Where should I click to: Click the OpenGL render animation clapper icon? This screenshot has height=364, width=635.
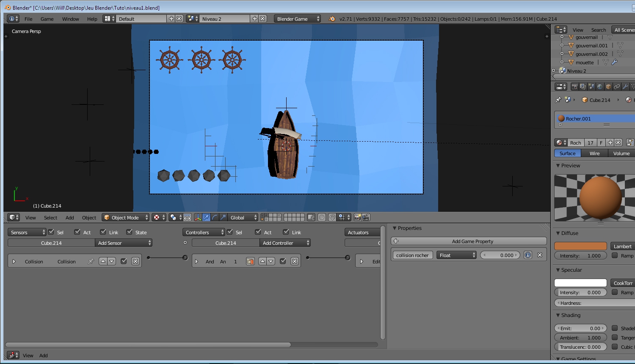[x=366, y=217]
